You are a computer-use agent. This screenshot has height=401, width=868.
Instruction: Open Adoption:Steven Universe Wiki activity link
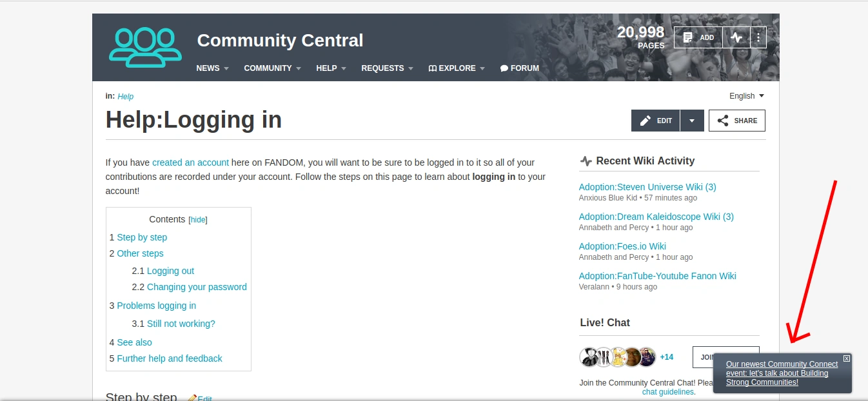(x=647, y=187)
